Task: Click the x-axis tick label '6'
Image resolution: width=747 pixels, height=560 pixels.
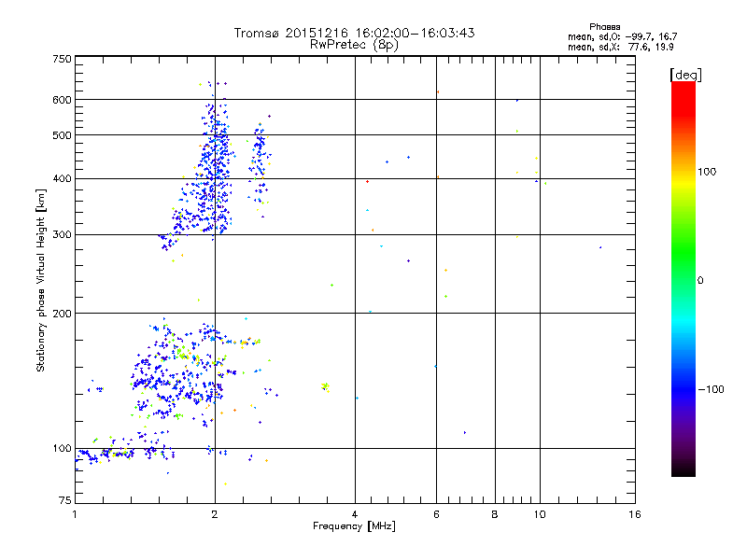Action: click(436, 514)
